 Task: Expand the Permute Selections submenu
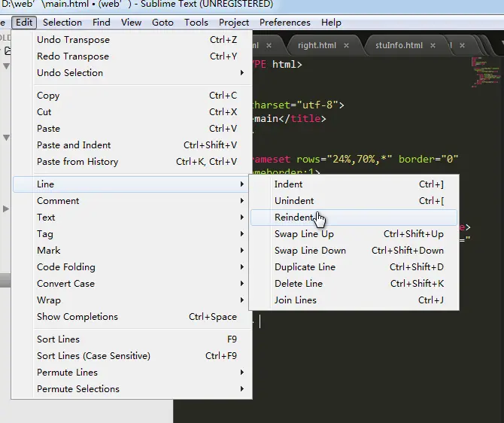point(132,389)
